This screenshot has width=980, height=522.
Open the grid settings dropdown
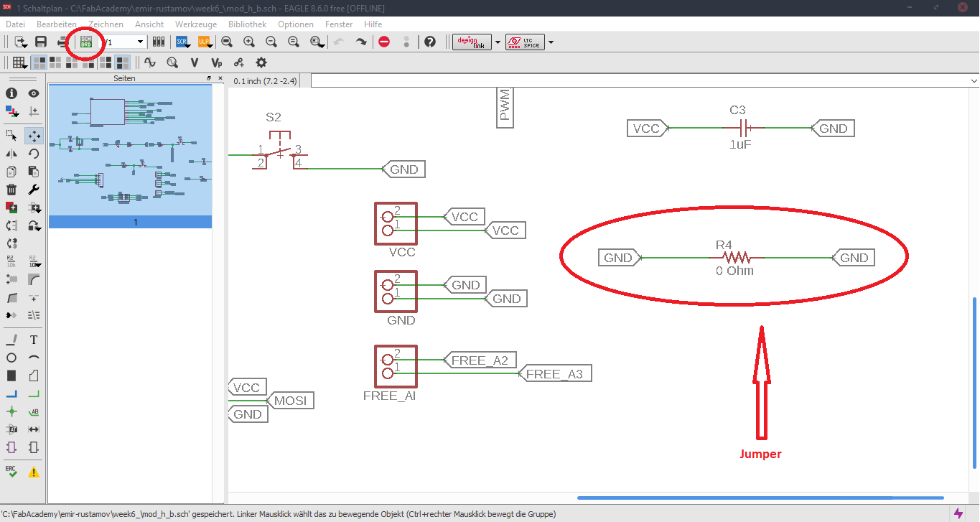[x=19, y=62]
